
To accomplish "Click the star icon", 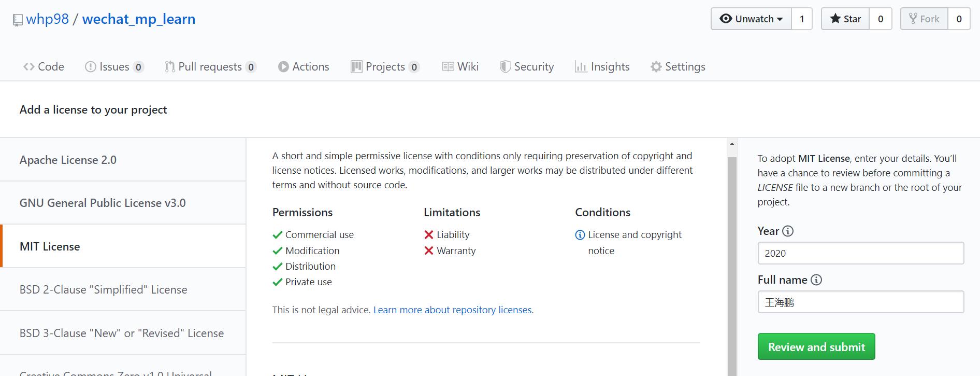I will (835, 19).
